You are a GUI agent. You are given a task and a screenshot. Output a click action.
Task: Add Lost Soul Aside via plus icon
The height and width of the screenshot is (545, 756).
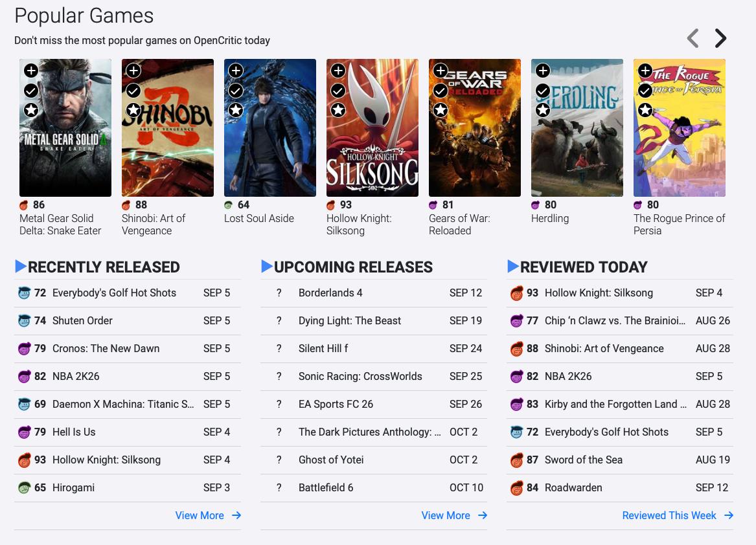pos(236,71)
